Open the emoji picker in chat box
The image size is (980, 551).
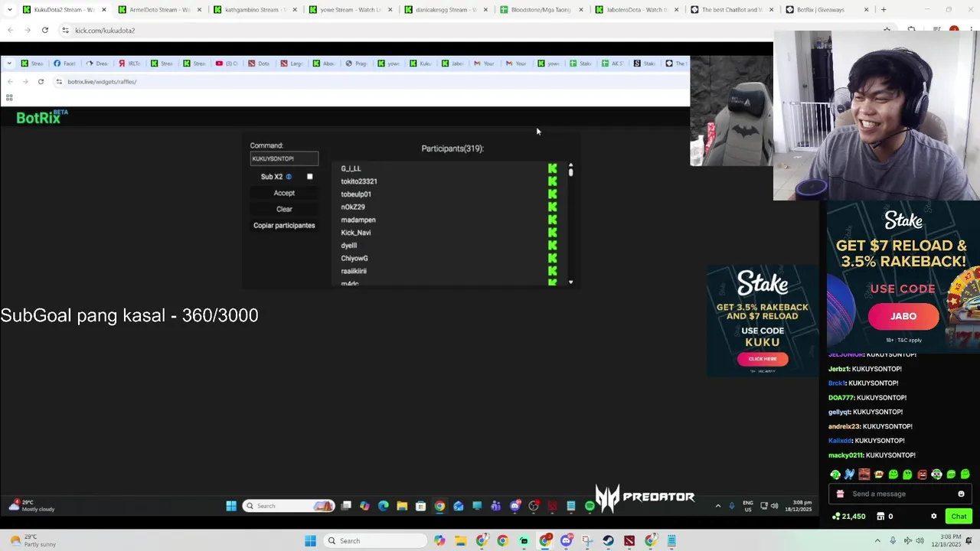[961, 494]
